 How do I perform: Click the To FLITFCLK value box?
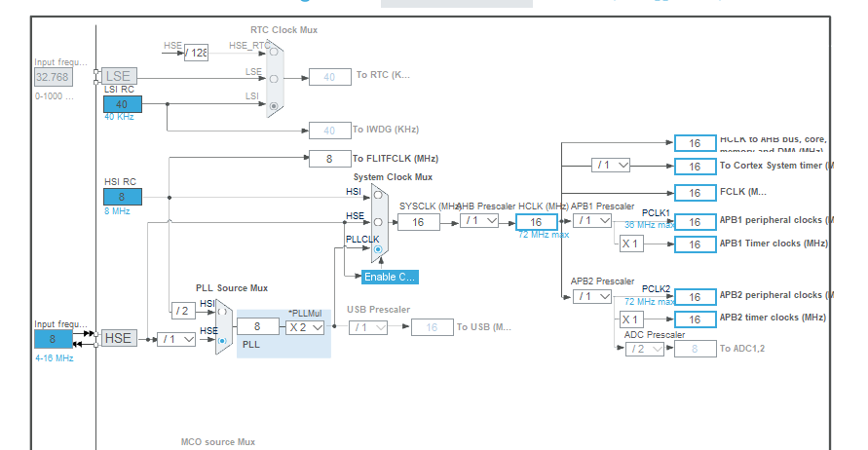point(330,159)
